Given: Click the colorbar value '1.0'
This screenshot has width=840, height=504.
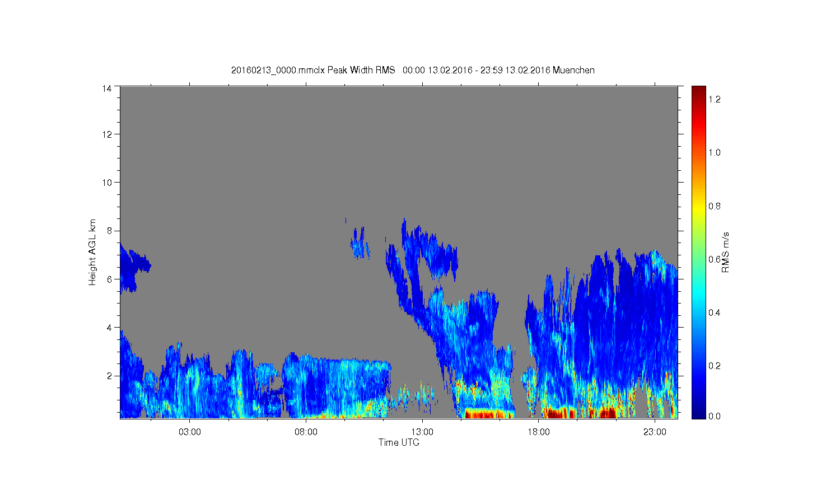Looking at the screenshot, I should point(714,152).
